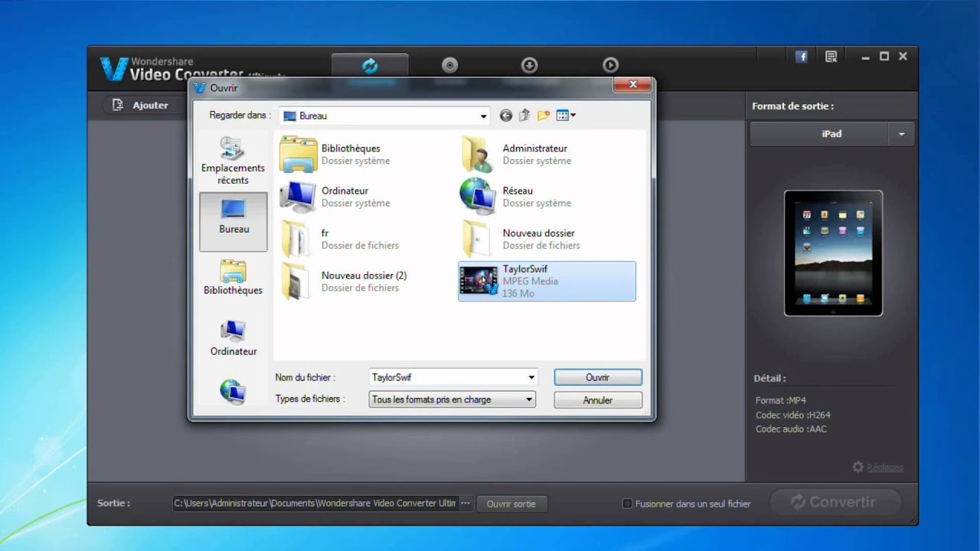The image size is (980, 551).
Task: Open the Convert tab icon in Wondershare
Action: click(x=370, y=66)
